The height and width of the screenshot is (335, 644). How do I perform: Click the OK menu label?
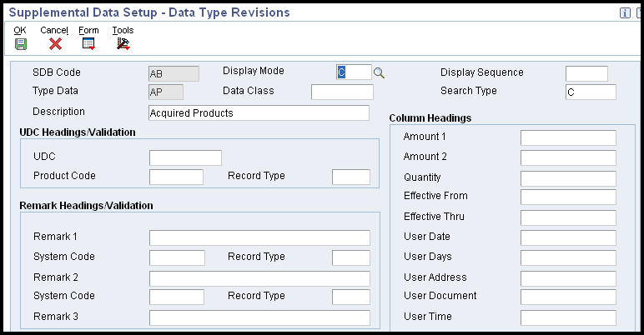(x=20, y=30)
